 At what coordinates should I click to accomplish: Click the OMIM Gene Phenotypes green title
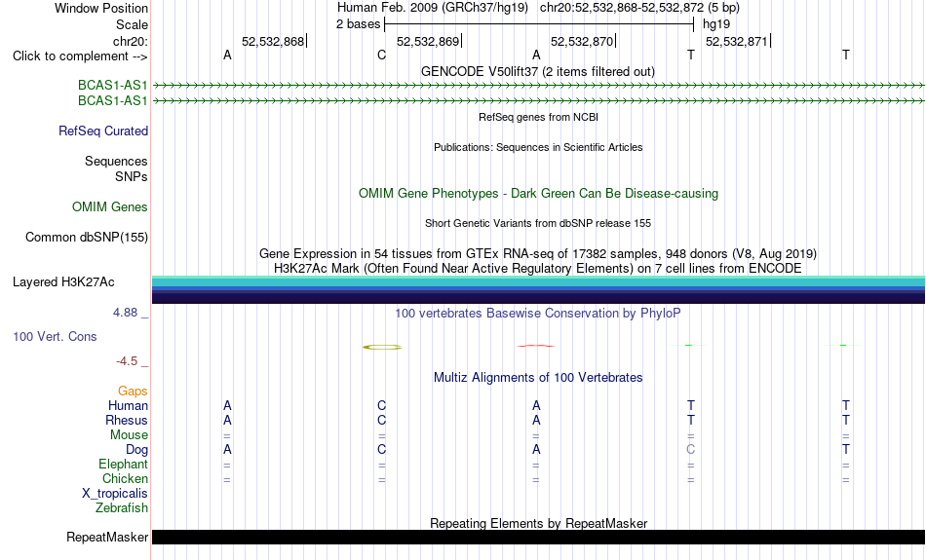(x=539, y=194)
